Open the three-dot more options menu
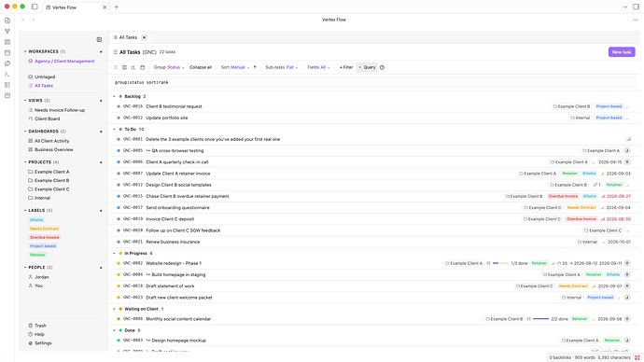Screen dimensions: 644x362 (x=635, y=20)
